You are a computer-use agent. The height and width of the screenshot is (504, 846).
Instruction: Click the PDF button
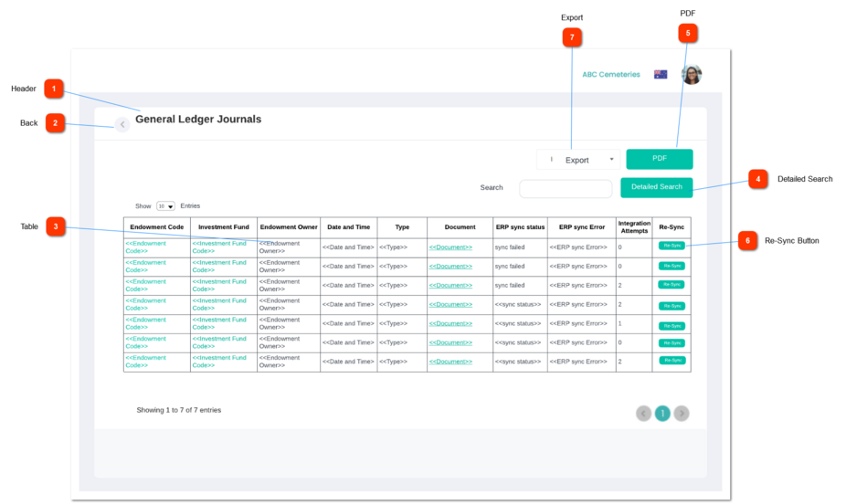click(x=660, y=159)
